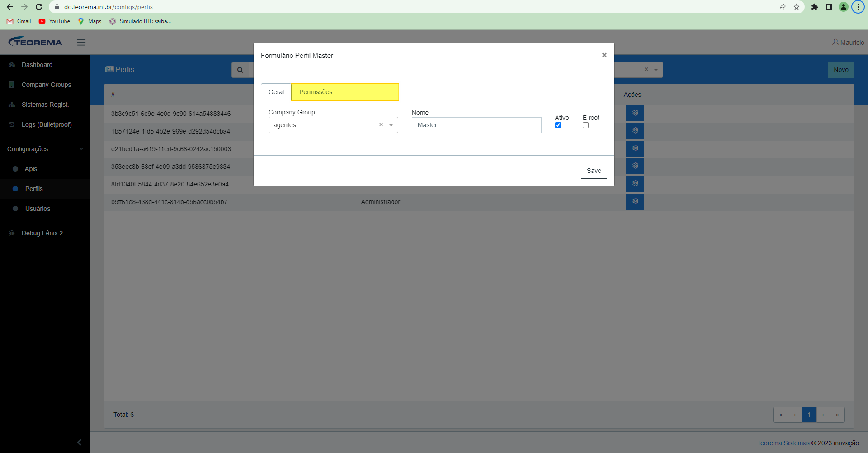868x453 pixels.
Task: Open the Company Group dropdown arrow
Action: tap(391, 125)
